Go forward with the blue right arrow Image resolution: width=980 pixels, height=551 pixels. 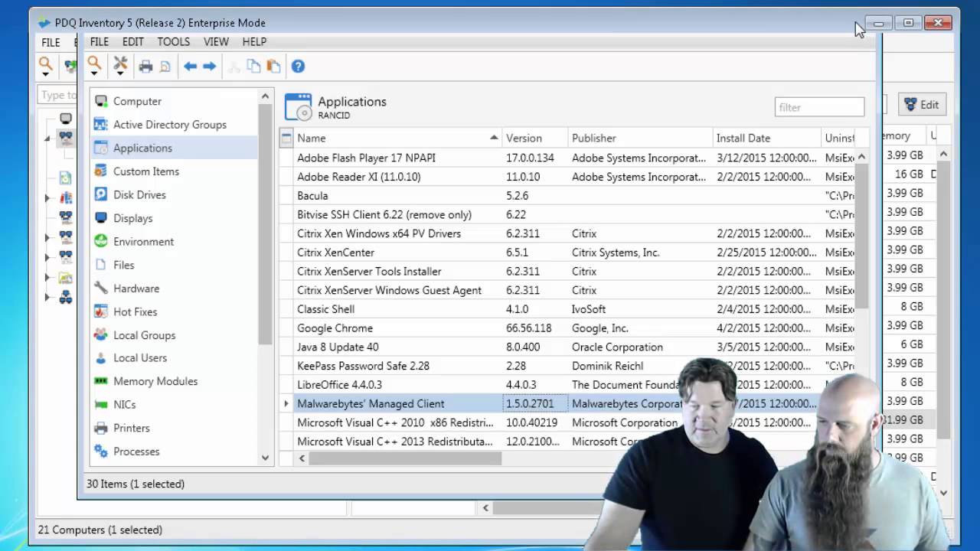pyautogui.click(x=209, y=67)
